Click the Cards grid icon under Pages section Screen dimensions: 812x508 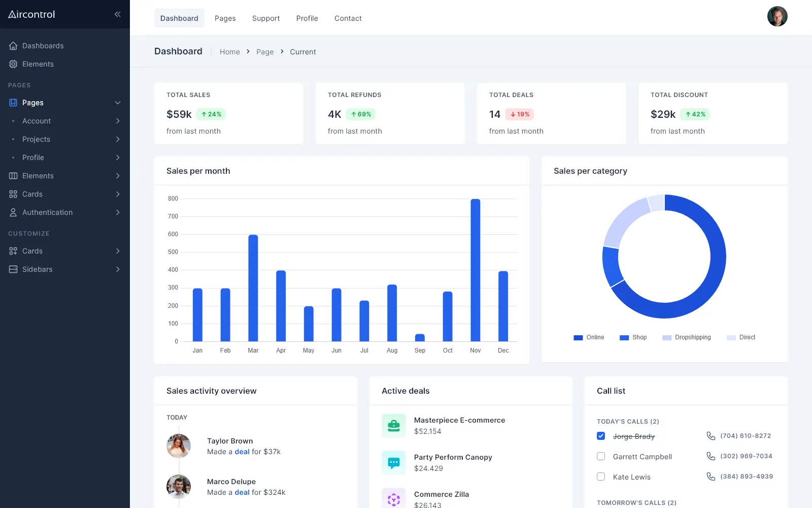coord(13,194)
